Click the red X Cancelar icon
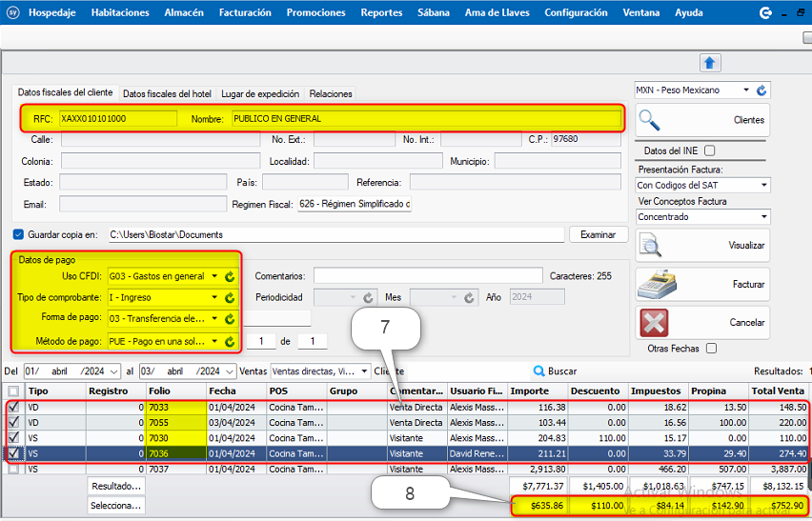This screenshot has width=812, height=521. click(x=654, y=322)
